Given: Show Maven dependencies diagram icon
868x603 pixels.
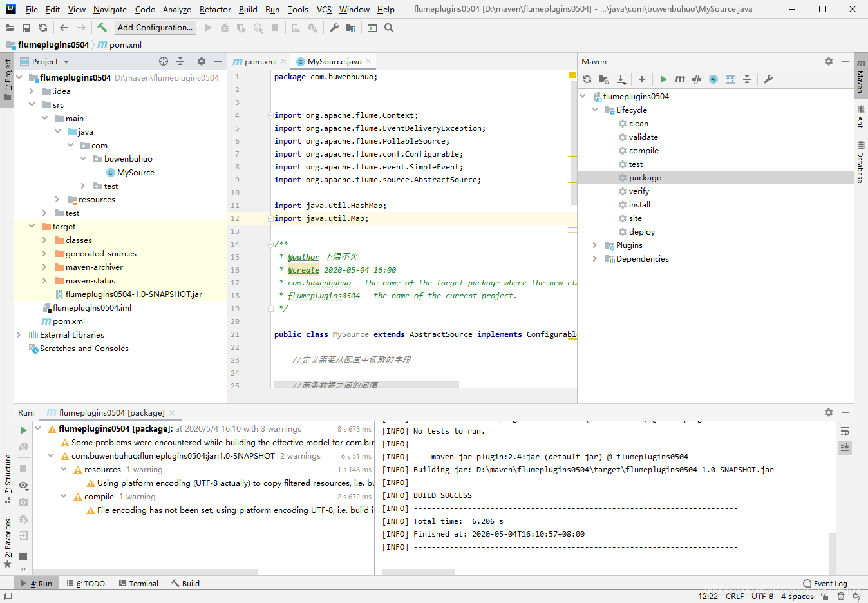Looking at the screenshot, I should 730,79.
